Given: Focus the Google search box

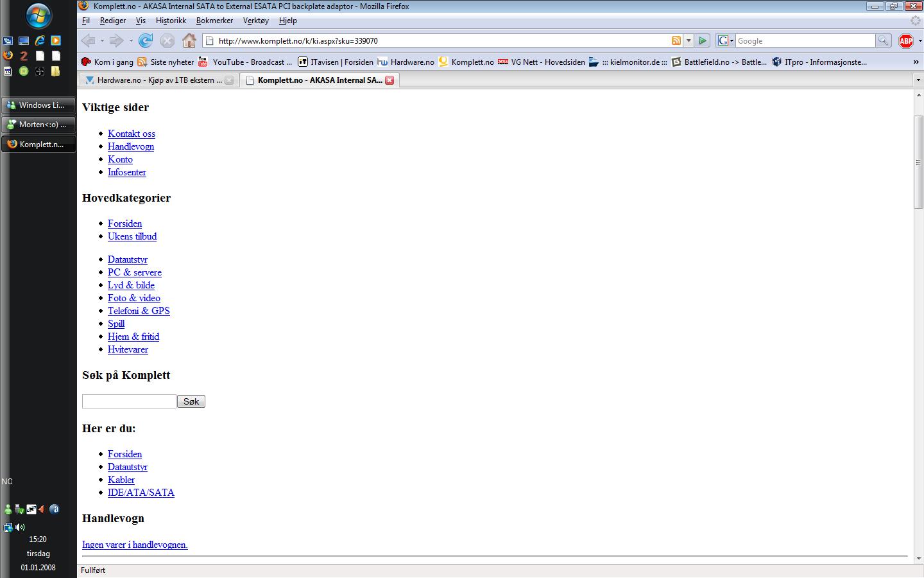Looking at the screenshot, I should [805, 40].
